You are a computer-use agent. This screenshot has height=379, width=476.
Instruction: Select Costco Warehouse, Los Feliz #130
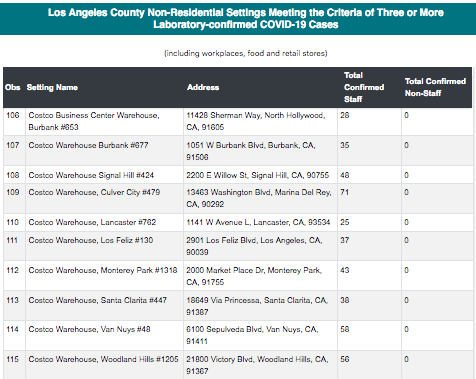91,240
